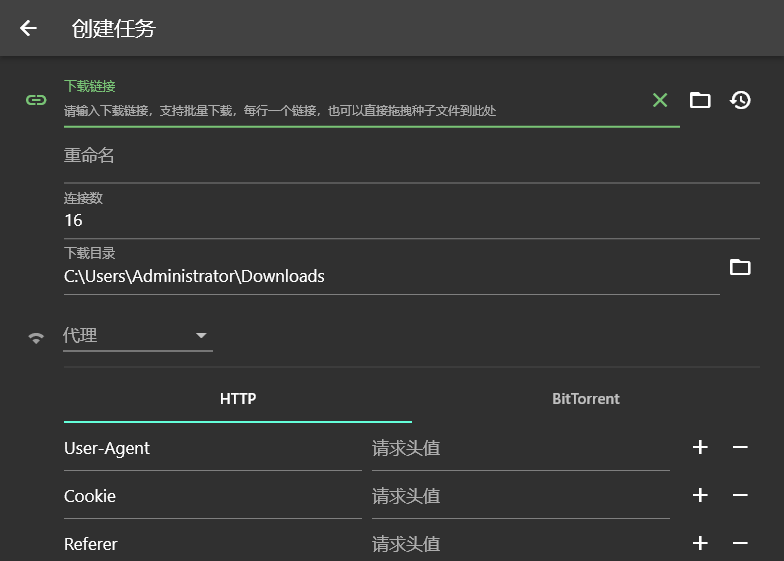Screen dimensions: 784x561
Task: Add header row after Referer
Action: (700, 544)
